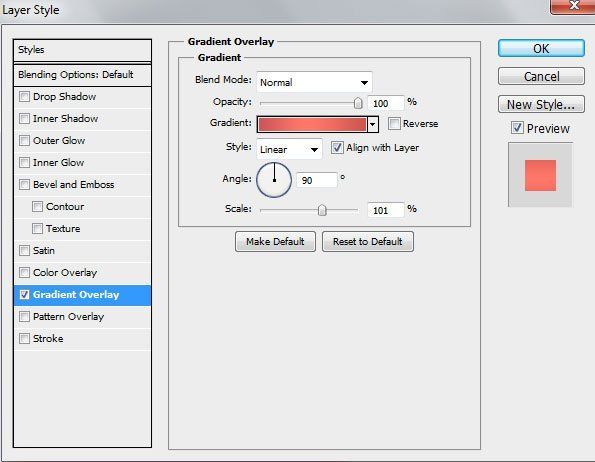Click the Opacity slider handle

358,103
